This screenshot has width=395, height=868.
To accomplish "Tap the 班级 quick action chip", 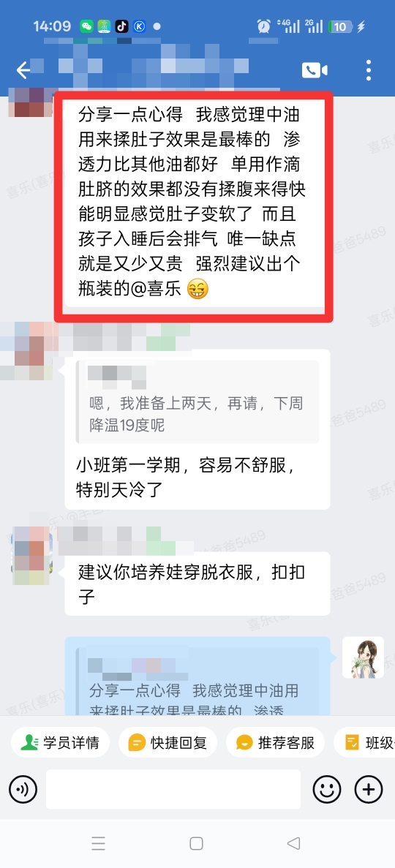I will click(366, 742).
